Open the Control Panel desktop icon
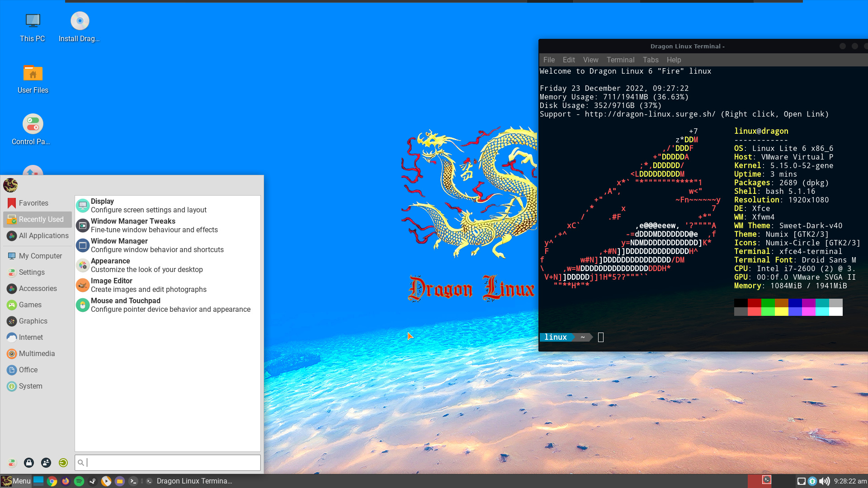This screenshot has width=868, height=488. pyautogui.click(x=33, y=130)
